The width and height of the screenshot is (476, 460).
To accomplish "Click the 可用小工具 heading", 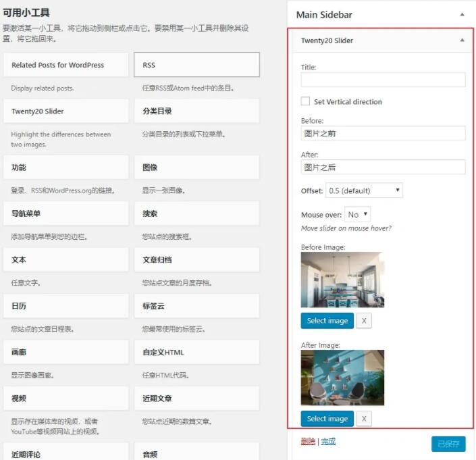I will click(x=26, y=12).
